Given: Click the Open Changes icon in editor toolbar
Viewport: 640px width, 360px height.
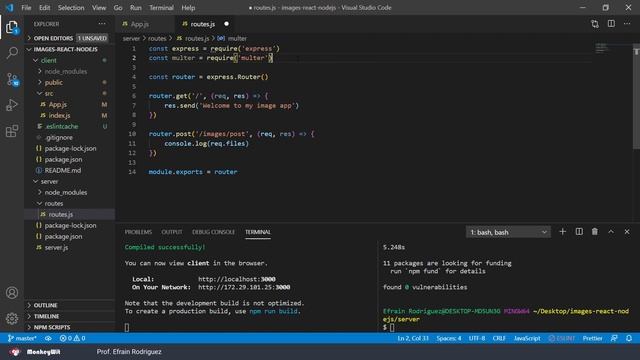Looking at the screenshot, I should pyautogui.click(x=595, y=24).
